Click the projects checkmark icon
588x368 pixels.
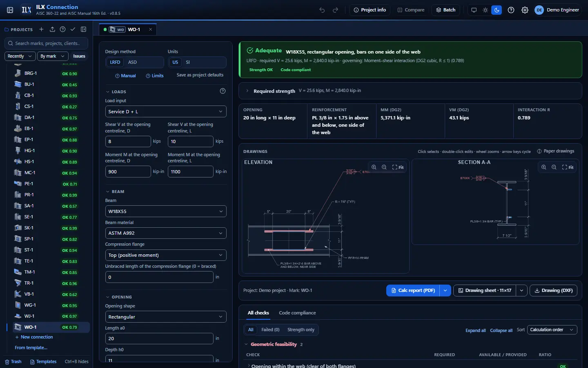click(73, 29)
